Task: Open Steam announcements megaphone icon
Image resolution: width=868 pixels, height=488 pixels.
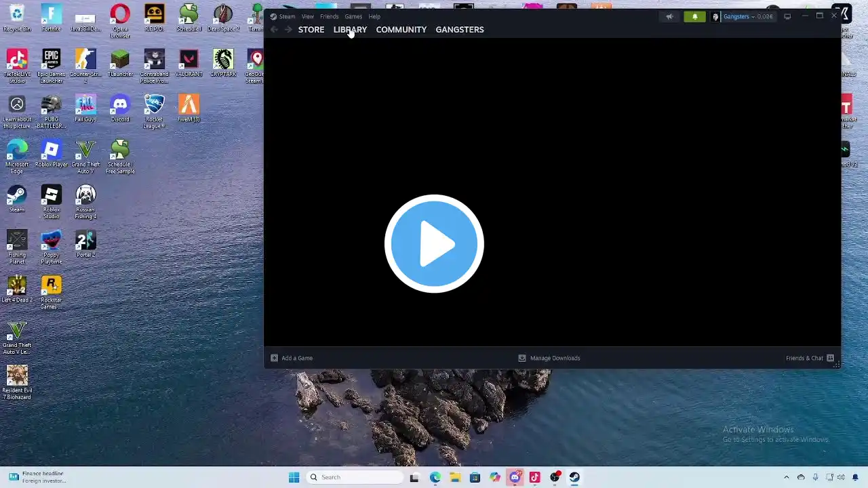Action: click(x=669, y=16)
